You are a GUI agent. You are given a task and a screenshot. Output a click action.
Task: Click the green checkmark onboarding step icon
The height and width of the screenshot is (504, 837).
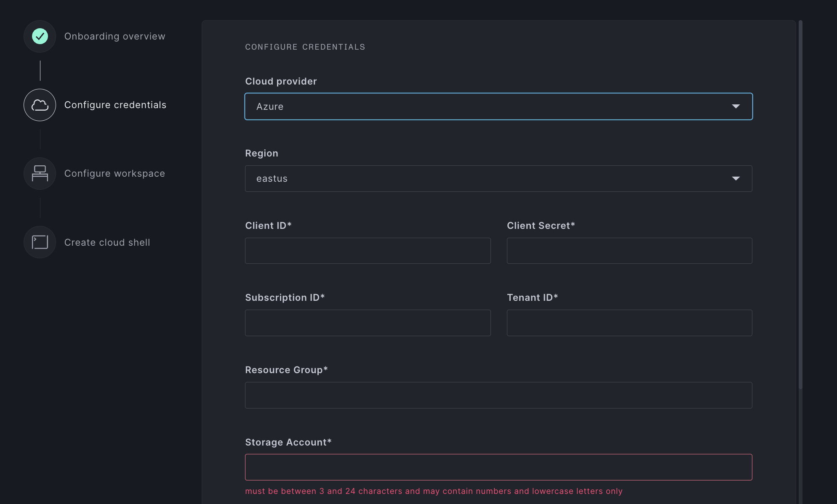40,36
